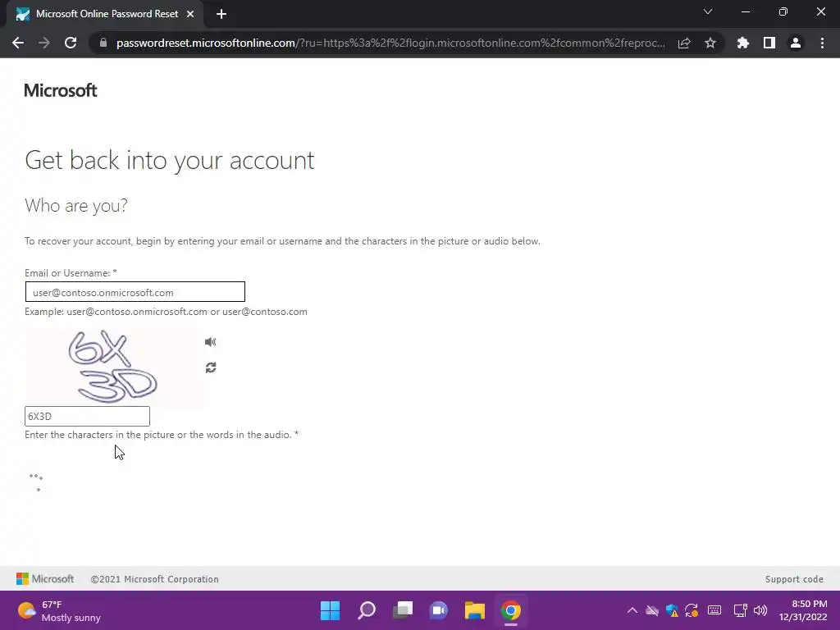Open the clock showing 8:50 PM

point(804,610)
